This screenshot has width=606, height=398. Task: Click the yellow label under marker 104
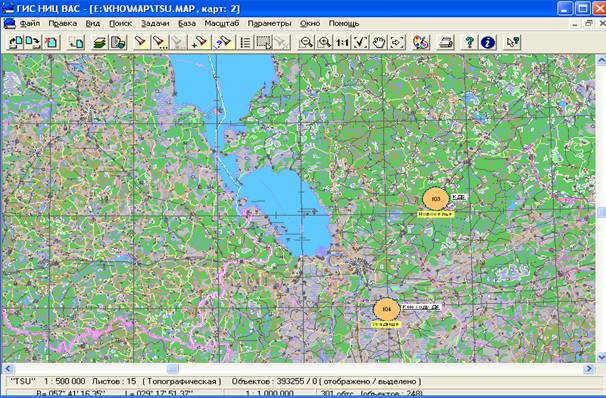(x=386, y=325)
